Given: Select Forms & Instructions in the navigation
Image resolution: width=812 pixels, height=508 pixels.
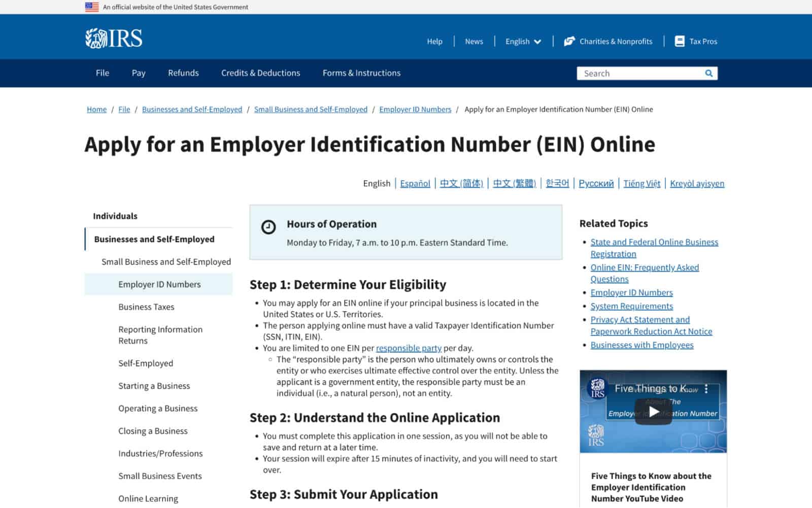Looking at the screenshot, I should (361, 73).
